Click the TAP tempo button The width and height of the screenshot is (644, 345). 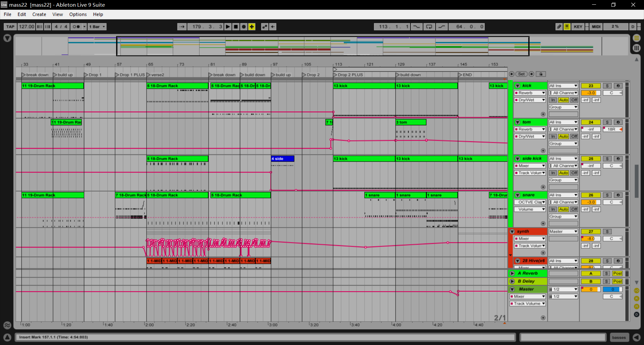coord(10,27)
